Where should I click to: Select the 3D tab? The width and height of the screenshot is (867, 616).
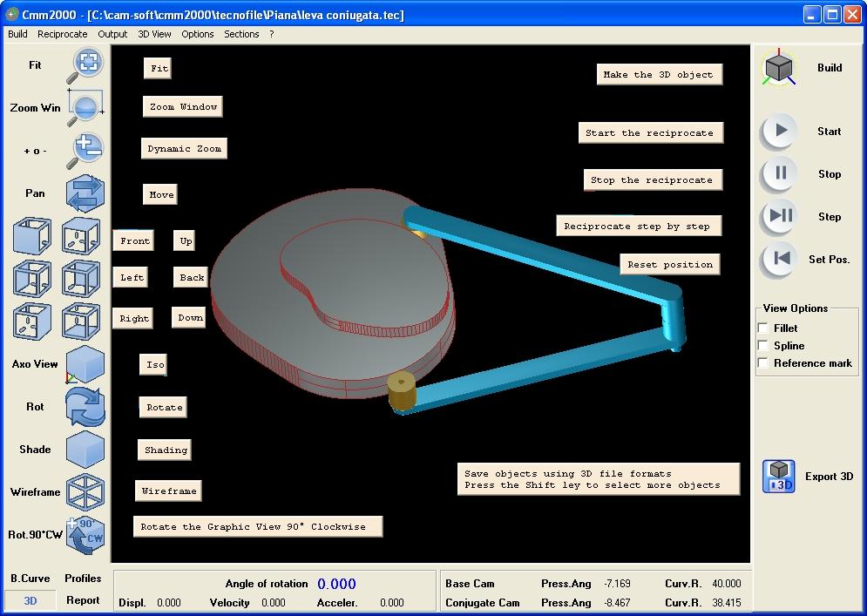tap(30, 600)
